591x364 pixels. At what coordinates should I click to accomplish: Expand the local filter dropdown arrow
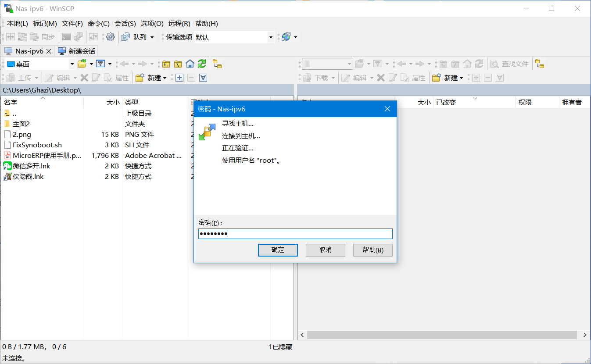pos(110,64)
